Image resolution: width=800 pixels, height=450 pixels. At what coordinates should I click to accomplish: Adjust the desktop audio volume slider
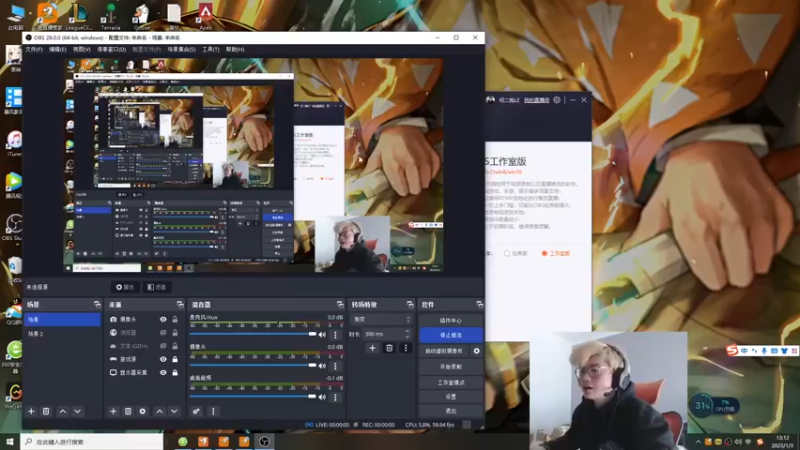253,396
